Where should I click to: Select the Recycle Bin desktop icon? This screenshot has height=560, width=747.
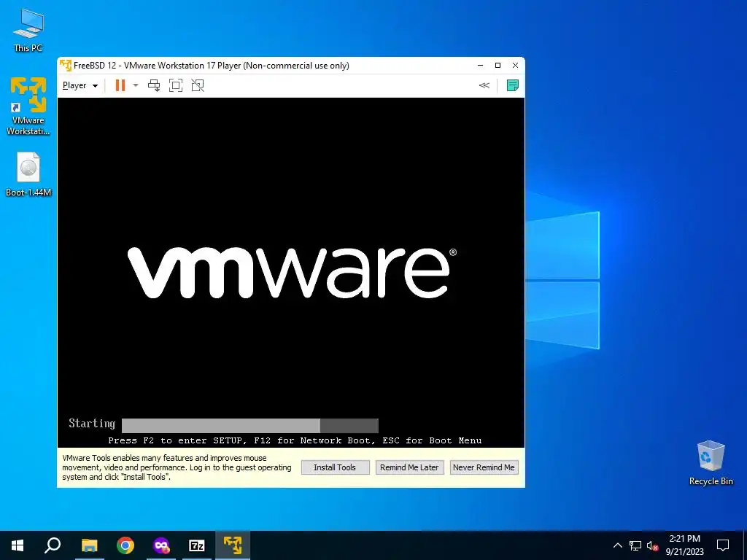click(711, 463)
